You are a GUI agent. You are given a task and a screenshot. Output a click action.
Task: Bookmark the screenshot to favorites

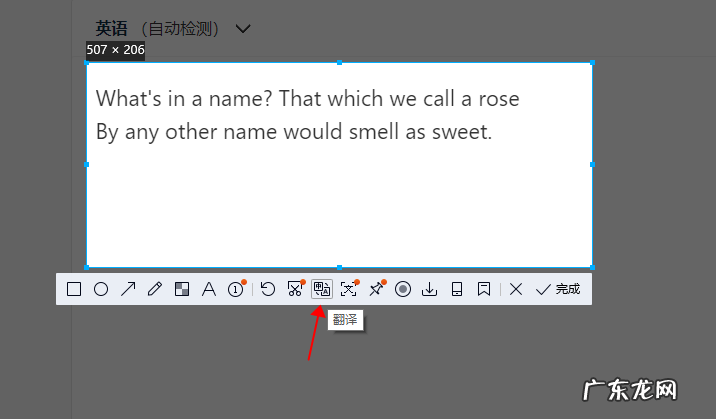click(x=484, y=289)
